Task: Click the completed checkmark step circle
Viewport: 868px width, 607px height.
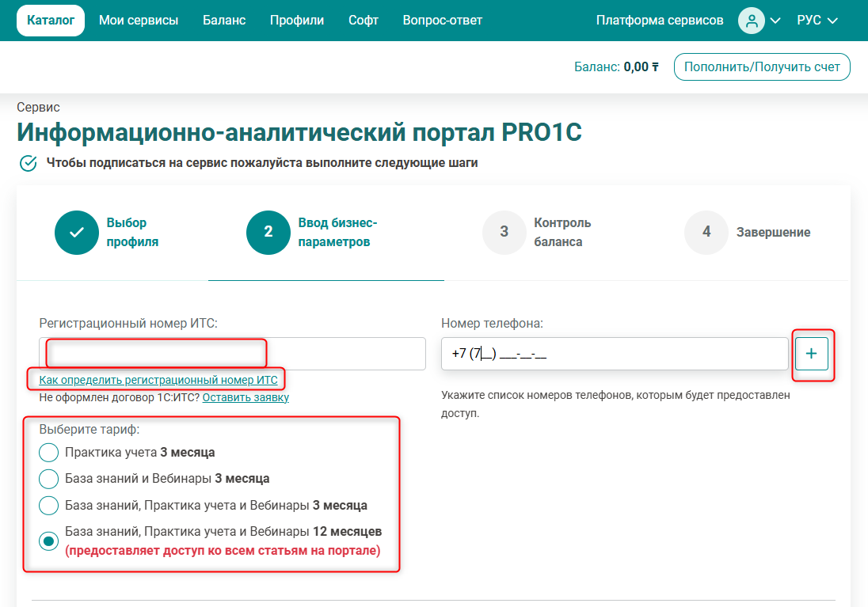Action: [77, 232]
